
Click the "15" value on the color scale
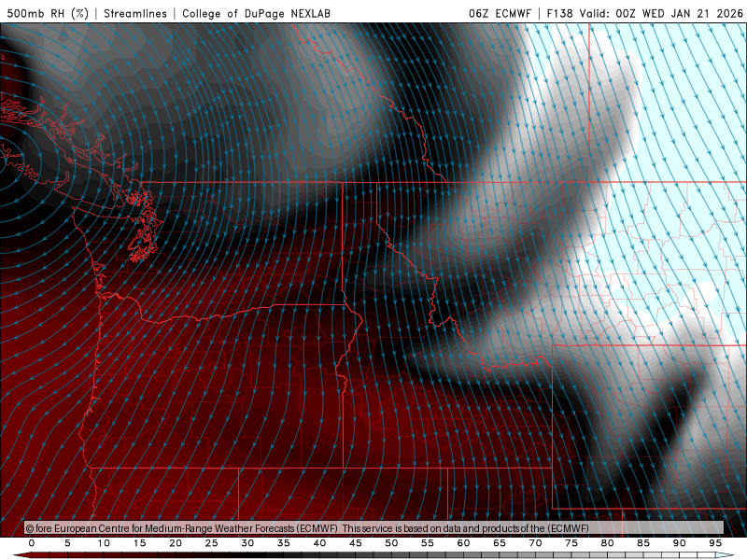point(139,543)
